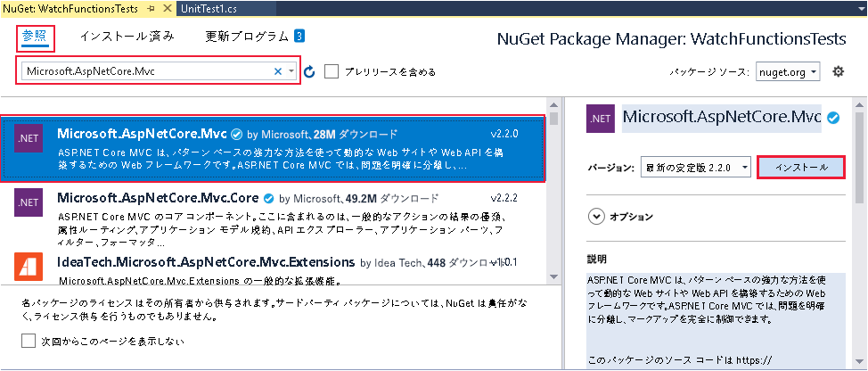This screenshot has width=868, height=371.
Task: Click the v2.2.0 version of selected package
Action: point(504,134)
